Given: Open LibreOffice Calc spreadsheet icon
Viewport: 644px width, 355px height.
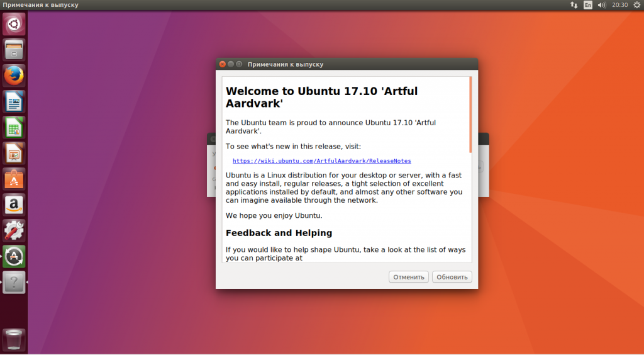Looking at the screenshot, I should [14, 127].
